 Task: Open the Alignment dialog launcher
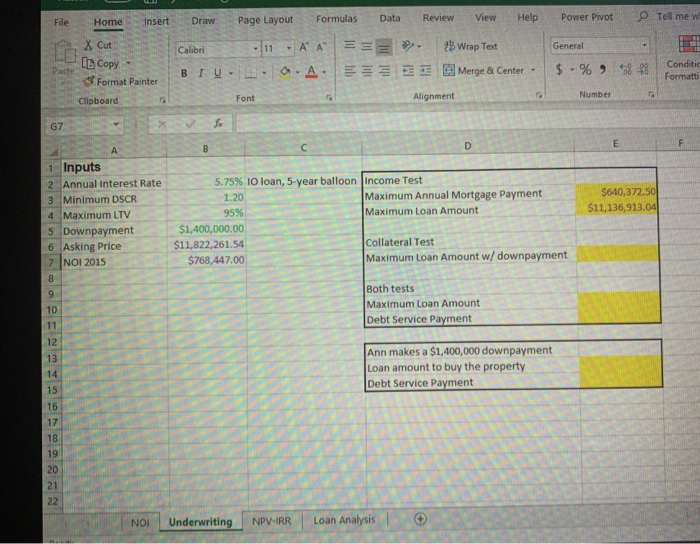(539, 95)
